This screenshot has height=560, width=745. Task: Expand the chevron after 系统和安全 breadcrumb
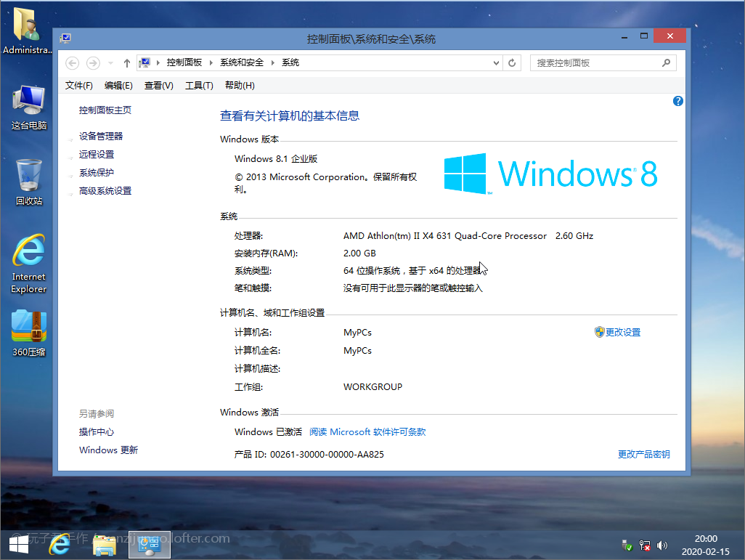pyautogui.click(x=273, y=63)
